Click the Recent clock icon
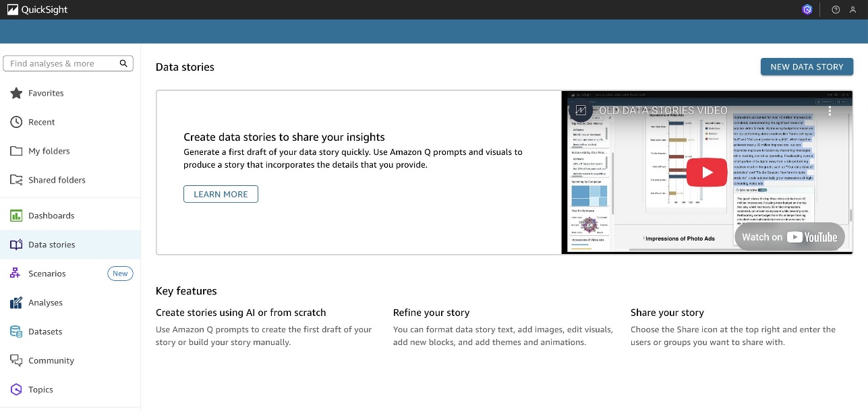868x413 pixels. point(16,122)
